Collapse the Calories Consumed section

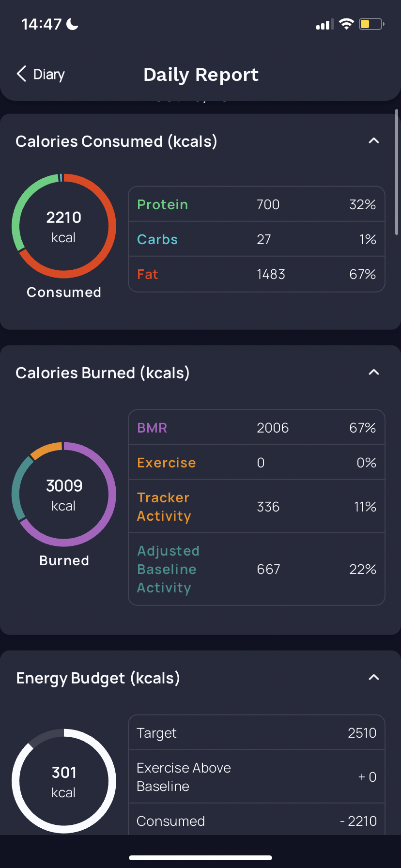pos(373,141)
